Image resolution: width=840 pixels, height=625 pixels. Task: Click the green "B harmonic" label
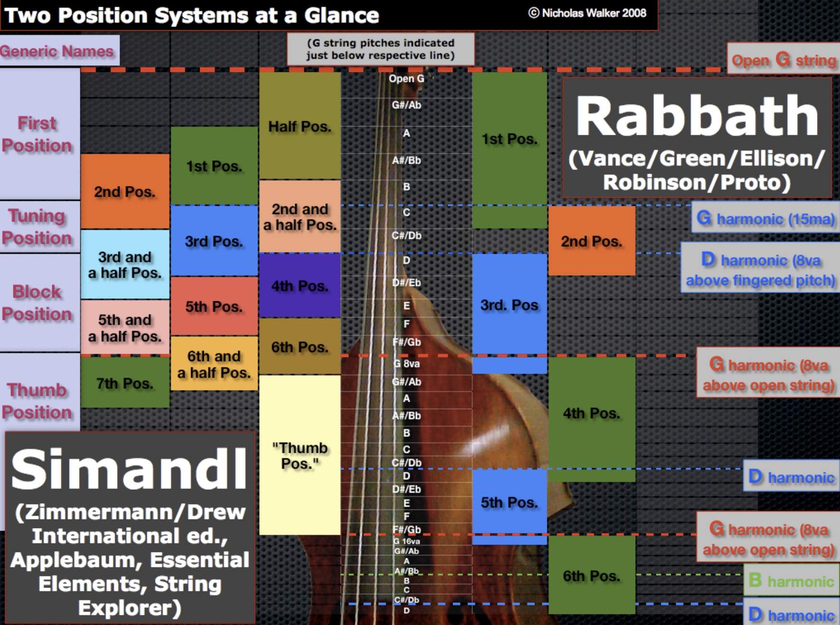(792, 580)
